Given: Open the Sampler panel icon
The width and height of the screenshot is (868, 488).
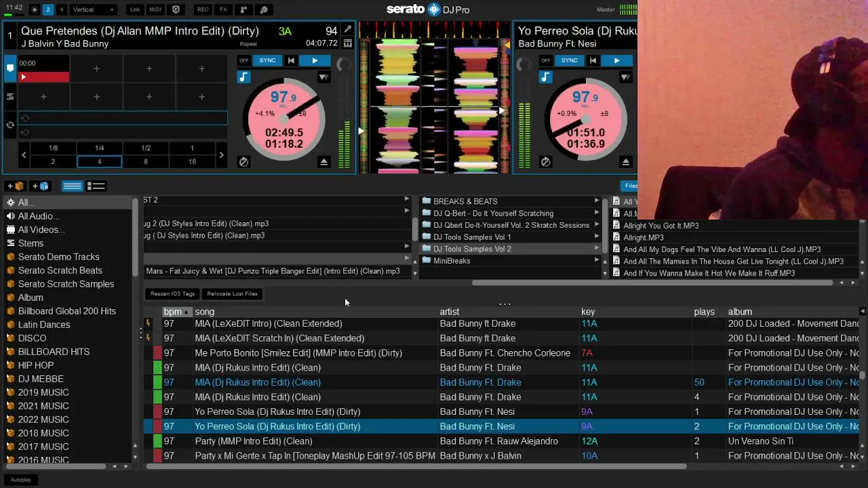Looking at the screenshot, I should 243,9.
